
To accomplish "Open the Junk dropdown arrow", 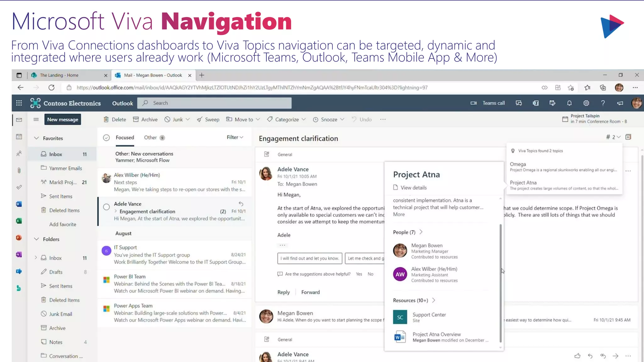I will point(188,119).
